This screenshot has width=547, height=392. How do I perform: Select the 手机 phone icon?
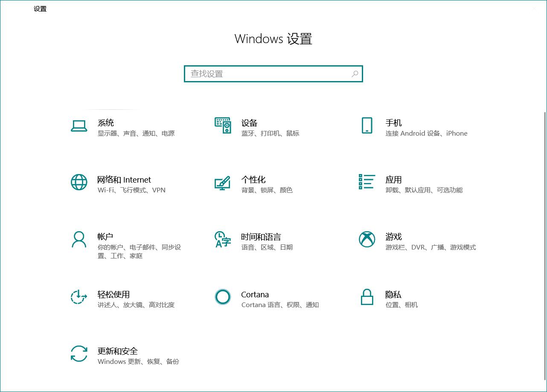point(367,126)
